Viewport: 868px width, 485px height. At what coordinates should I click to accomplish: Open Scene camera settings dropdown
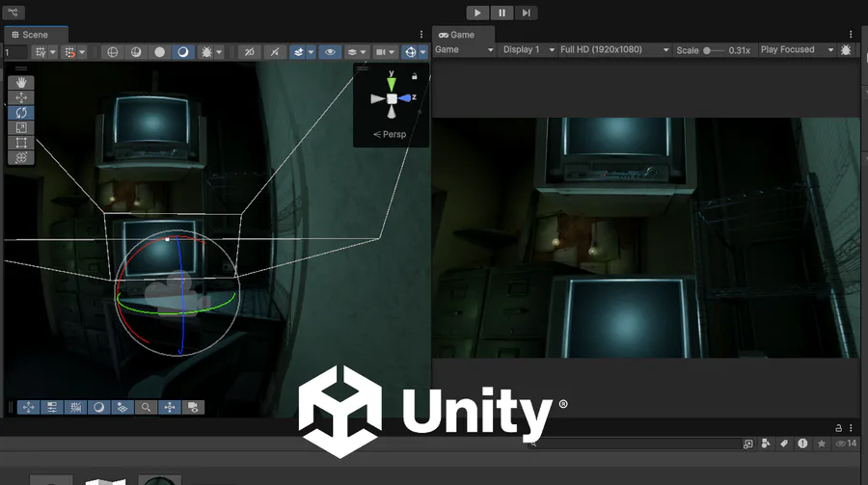pos(385,52)
